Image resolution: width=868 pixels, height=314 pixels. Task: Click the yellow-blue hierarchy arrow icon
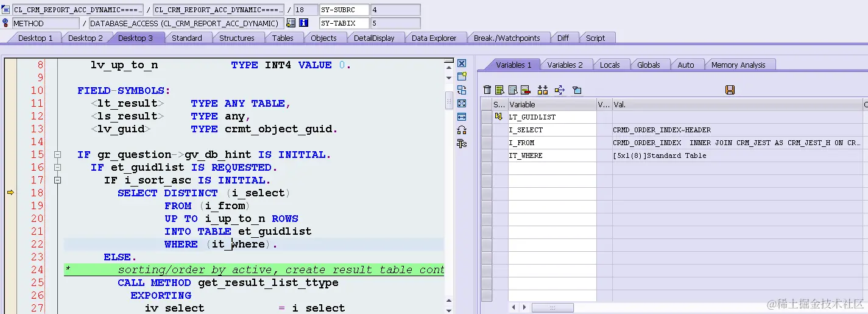pos(560,90)
